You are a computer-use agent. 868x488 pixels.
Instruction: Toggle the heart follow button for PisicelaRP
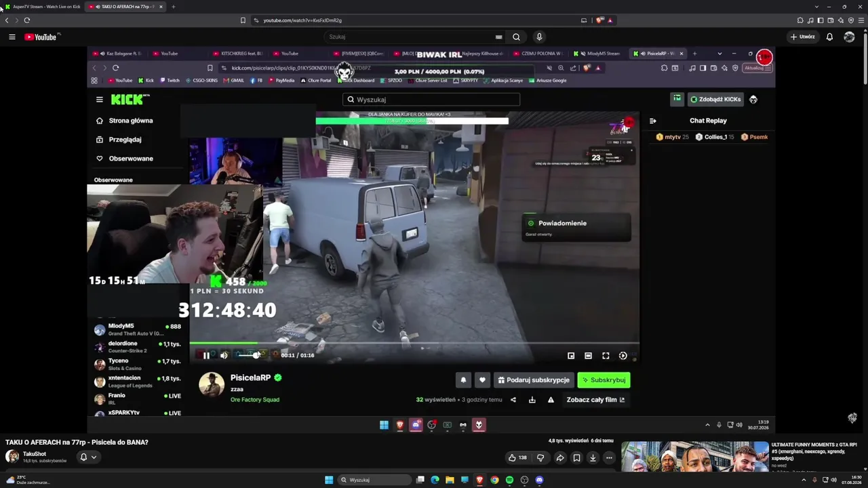(x=482, y=380)
